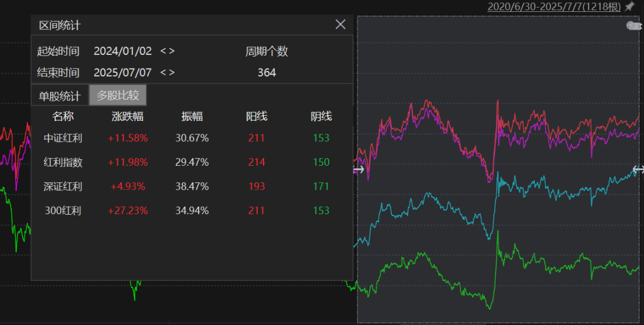Move 结束时间 to the previous date

coord(163,73)
